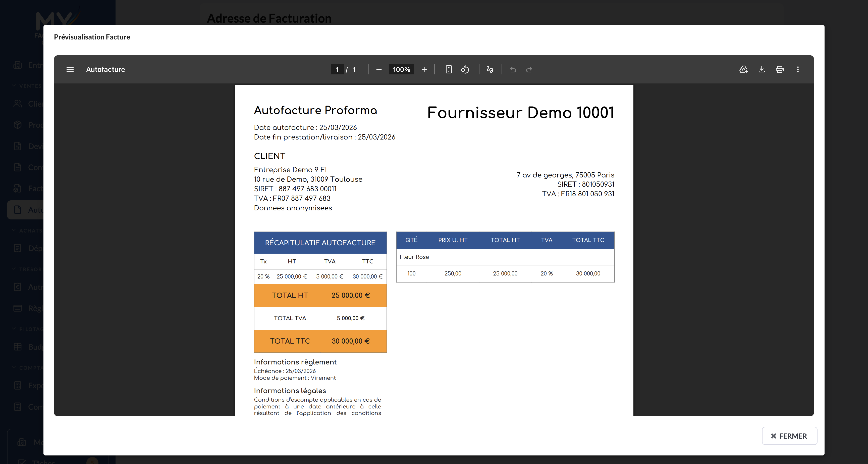Click the Factures icon in sidebar
The width and height of the screenshot is (868, 464).
click(18, 189)
